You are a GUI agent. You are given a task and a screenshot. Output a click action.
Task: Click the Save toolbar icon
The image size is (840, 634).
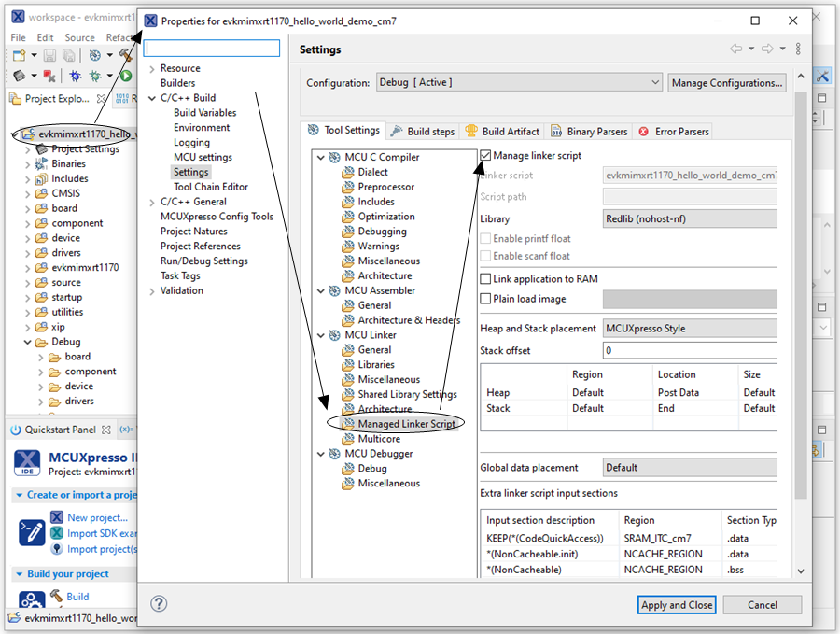click(x=49, y=55)
